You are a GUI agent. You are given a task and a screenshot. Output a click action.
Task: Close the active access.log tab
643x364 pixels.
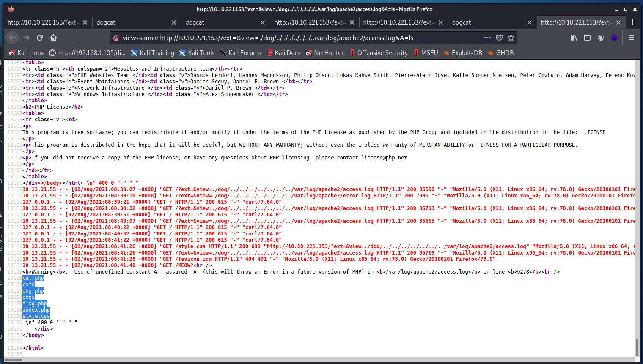618,22
